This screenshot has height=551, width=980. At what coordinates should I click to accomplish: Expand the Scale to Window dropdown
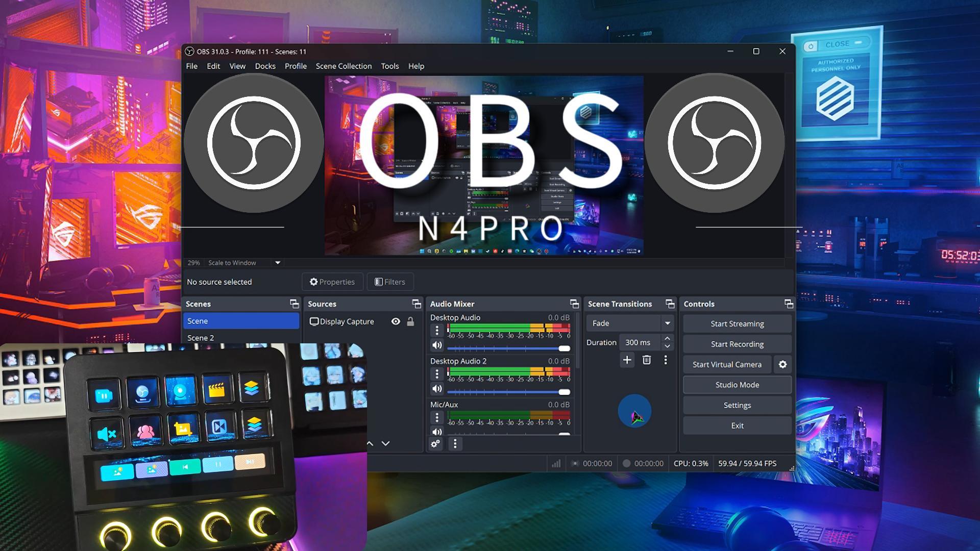[278, 263]
